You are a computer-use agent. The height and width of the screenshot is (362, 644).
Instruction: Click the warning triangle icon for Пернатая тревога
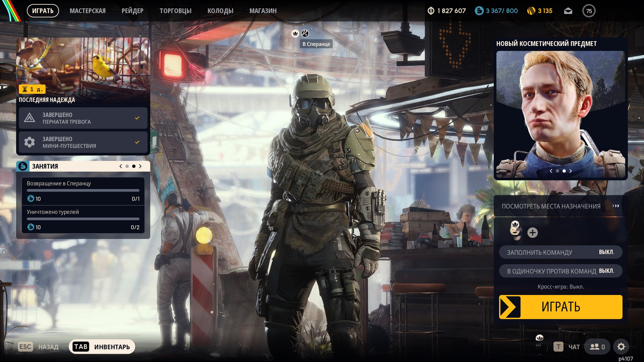pyautogui.click(x=30, y=118)
